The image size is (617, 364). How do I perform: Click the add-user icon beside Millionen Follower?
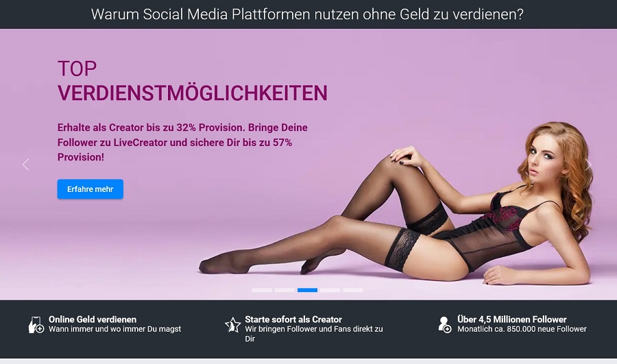[445, 325]
